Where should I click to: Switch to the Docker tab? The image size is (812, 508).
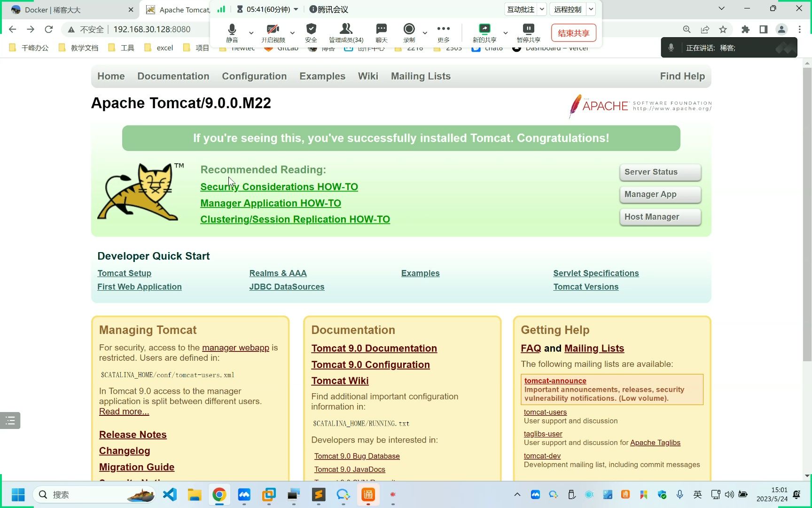[x=70, y=9]
